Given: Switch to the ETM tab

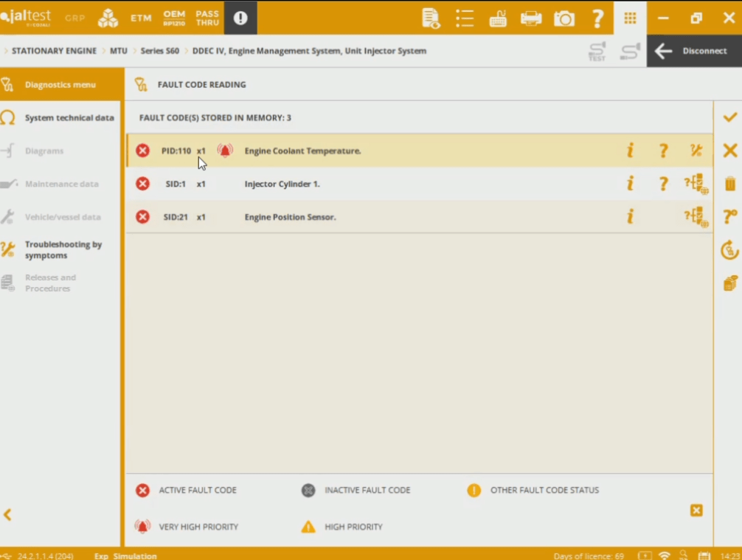Looking at the screenshot, I should click(x=141, y=18).
